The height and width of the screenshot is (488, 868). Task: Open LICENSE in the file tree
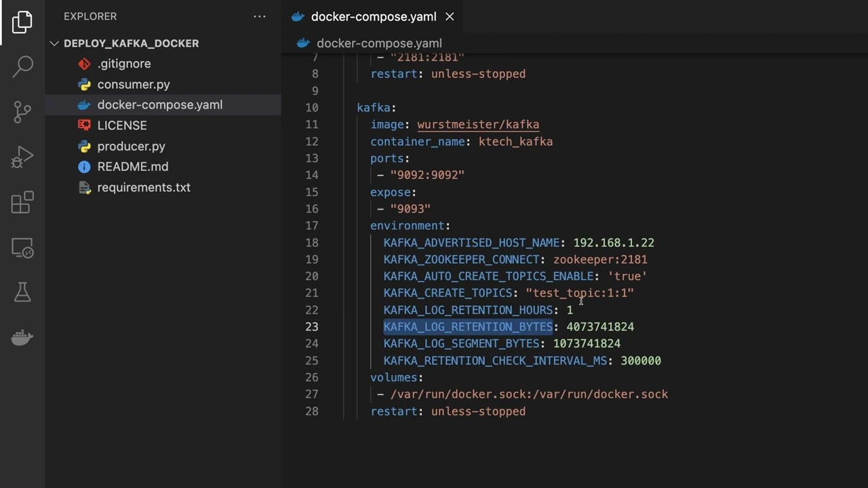point(122,125)
